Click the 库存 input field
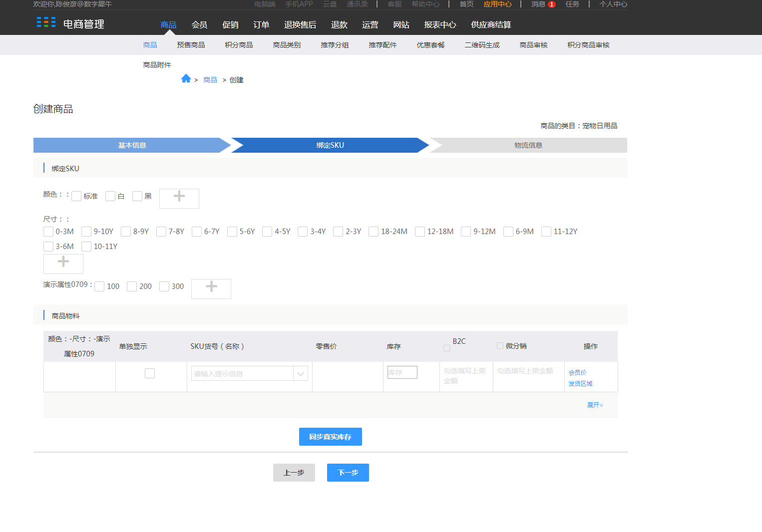The width and height of the screenshot is (762, 532). click(402, 372)
